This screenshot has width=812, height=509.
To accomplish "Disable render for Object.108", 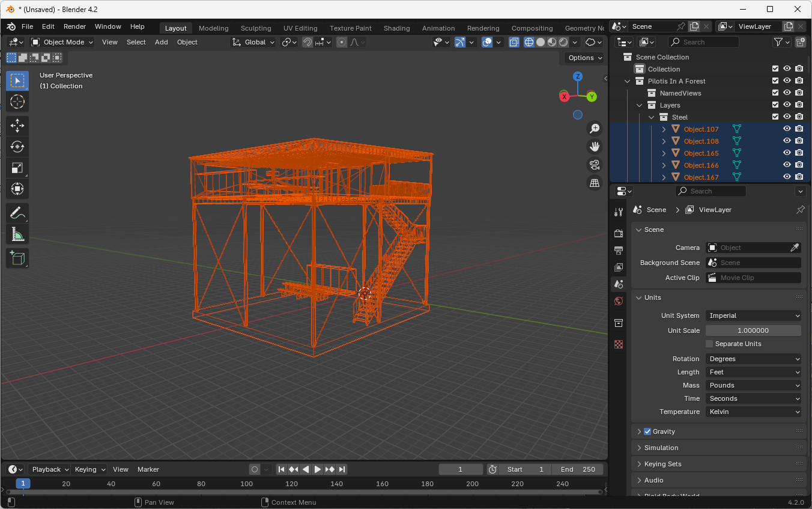I will [x=799, y=141].
